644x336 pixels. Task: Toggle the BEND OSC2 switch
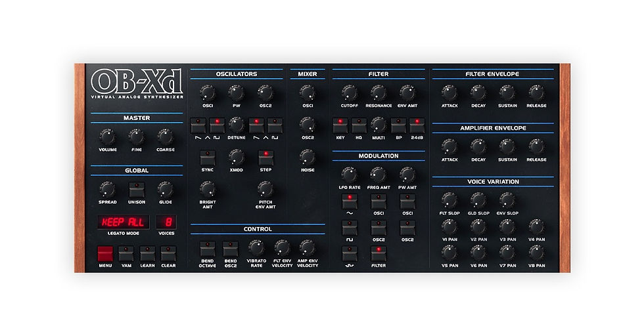[x=231, y=249]
